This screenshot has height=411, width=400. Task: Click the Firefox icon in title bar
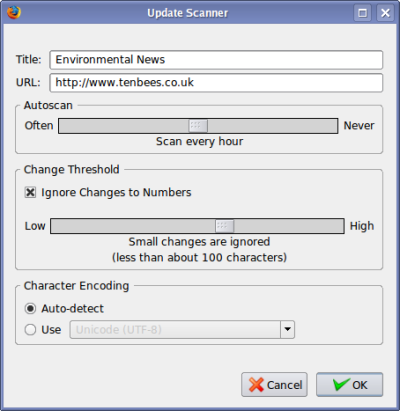pos(14,13)
